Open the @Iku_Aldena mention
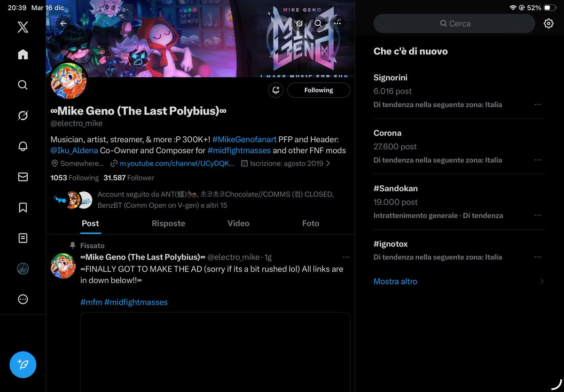This screenshot has height=392, width=564. 74,150
